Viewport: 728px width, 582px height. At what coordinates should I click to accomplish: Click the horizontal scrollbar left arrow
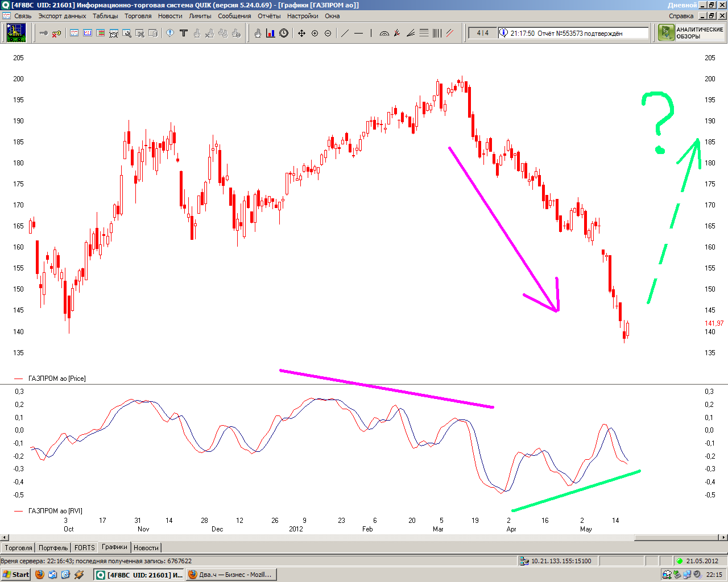click(x=5, y=537)
